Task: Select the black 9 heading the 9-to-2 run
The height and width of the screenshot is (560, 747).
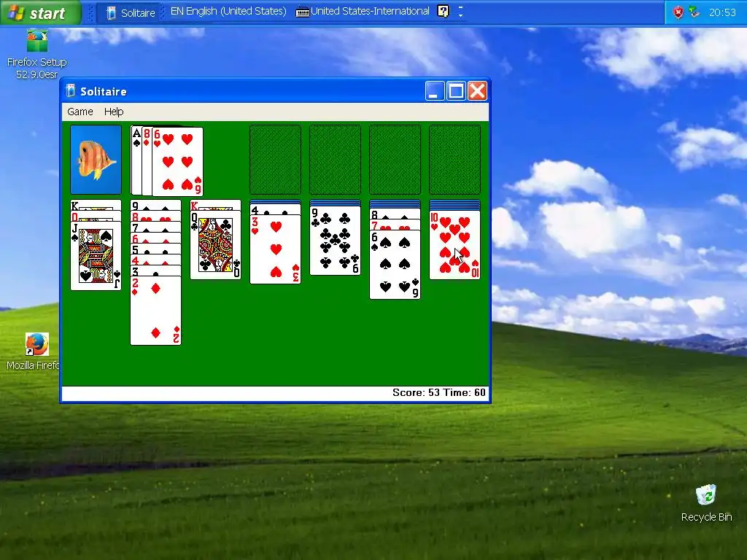Action: (x=156, y=205)
